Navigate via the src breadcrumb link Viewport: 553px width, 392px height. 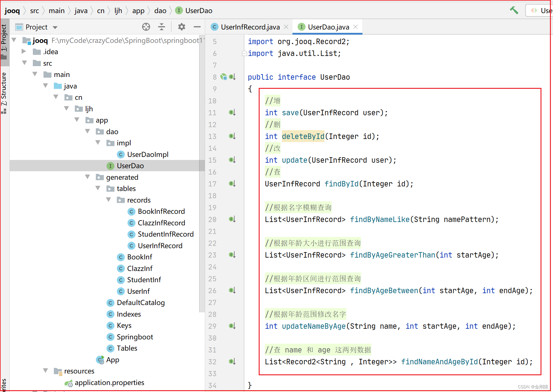[34, 10]
